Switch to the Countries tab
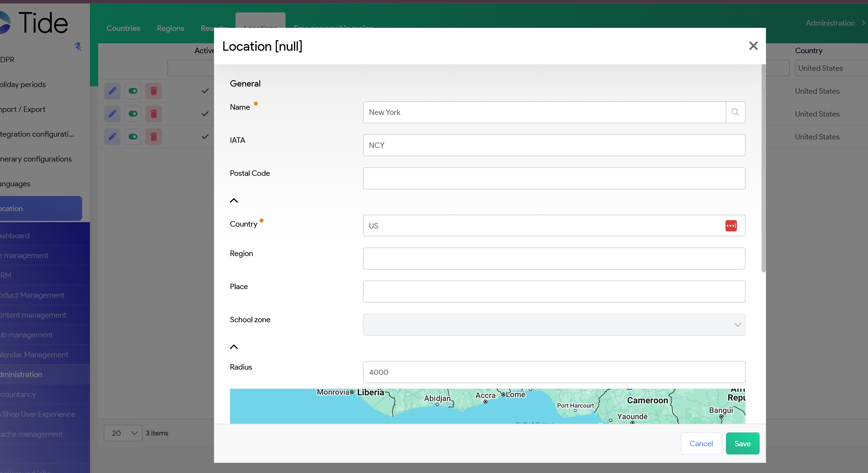The image size is (868, 473). pyautogui.click(x=123, y=28)
